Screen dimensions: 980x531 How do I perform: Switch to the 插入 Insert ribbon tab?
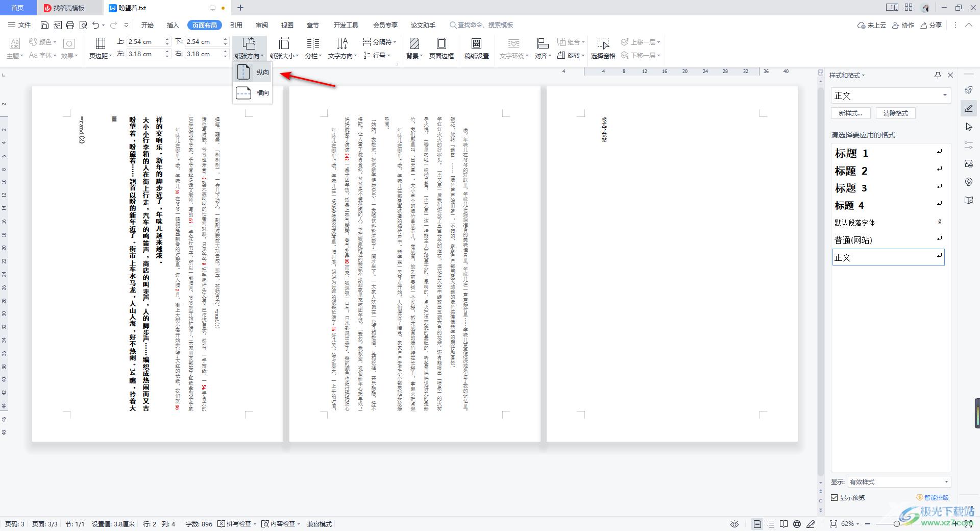pyautogui.click(x=173, y=25)
